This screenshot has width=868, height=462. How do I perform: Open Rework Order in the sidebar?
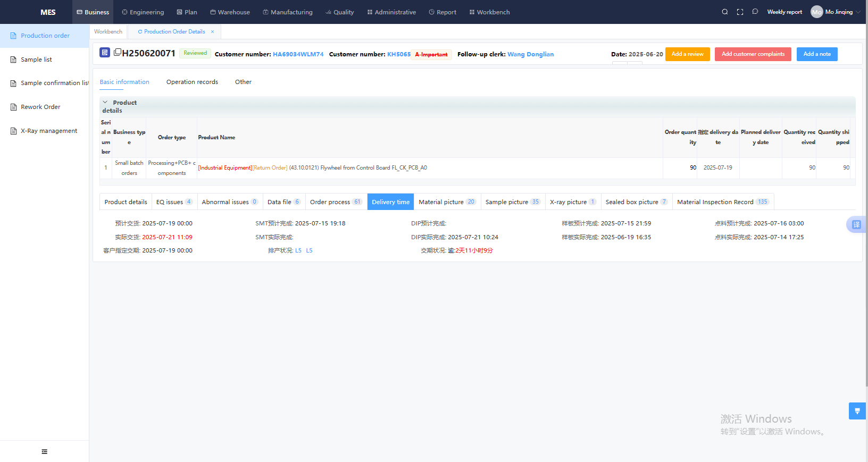click(x=40, y=107)
